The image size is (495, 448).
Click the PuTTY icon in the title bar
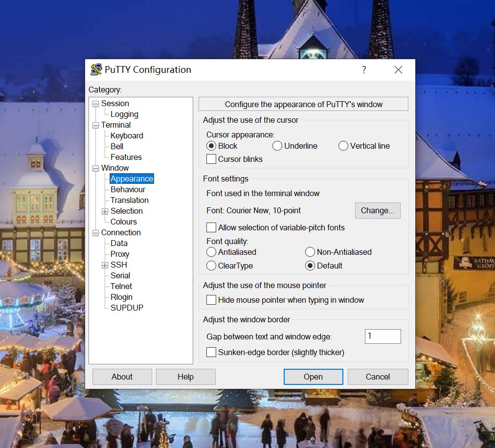[x=96, y=69]
